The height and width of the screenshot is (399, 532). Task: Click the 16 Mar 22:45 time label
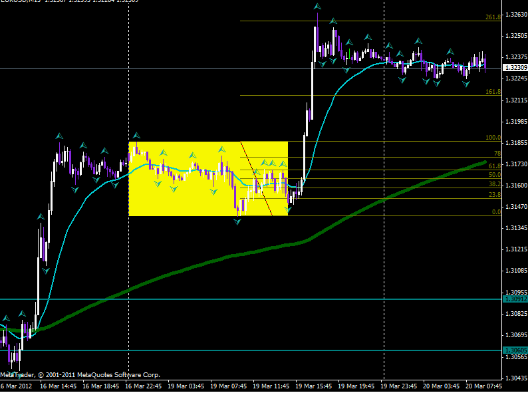coord(144,386)
